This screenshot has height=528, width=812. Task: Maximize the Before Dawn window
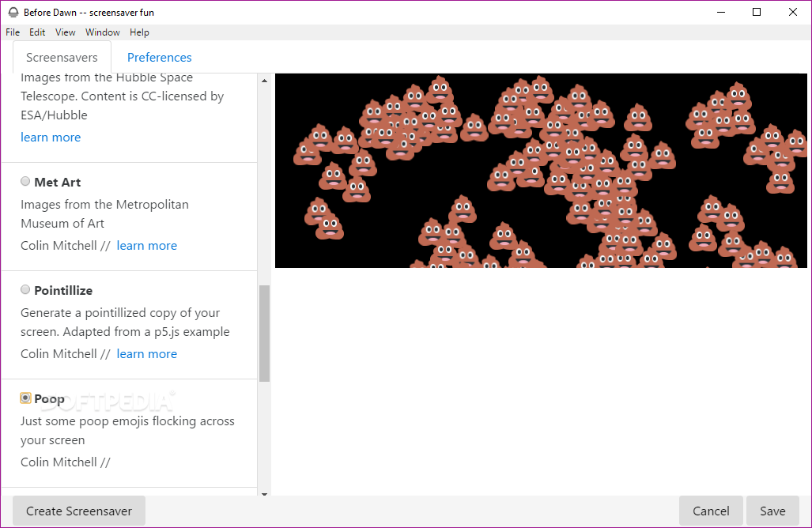tap(757, 12)
